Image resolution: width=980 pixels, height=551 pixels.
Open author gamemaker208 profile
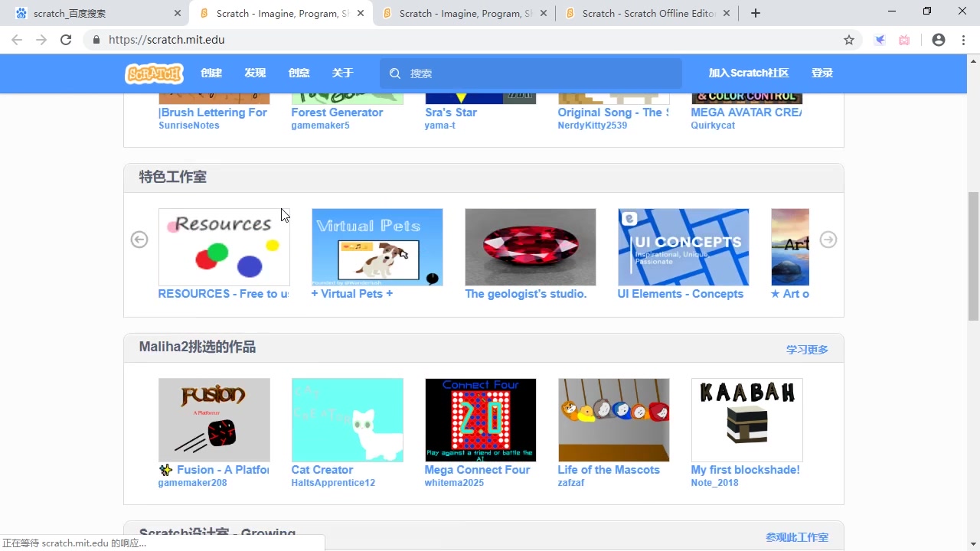[193, 483]
